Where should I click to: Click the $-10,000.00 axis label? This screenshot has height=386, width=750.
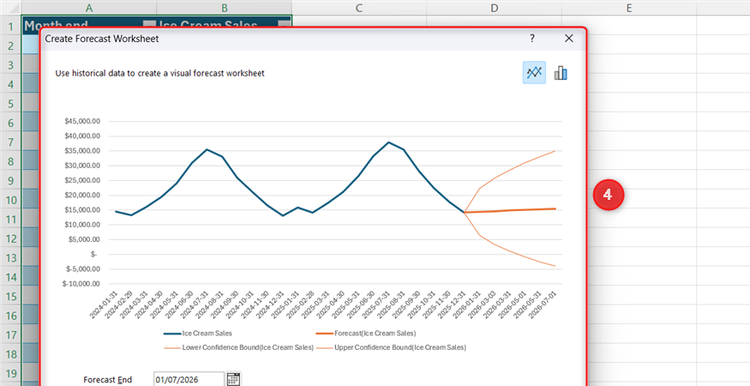[x=82, y=284]
